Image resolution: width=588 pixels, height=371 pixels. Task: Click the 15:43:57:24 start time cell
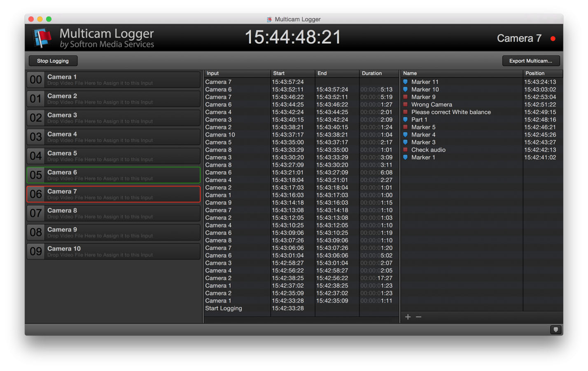click(288, 82)
